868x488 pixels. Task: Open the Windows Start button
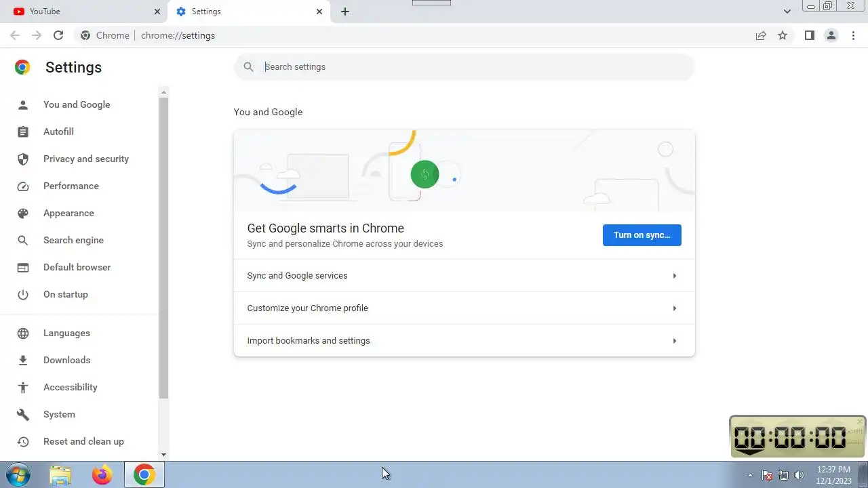coord(18,475)
